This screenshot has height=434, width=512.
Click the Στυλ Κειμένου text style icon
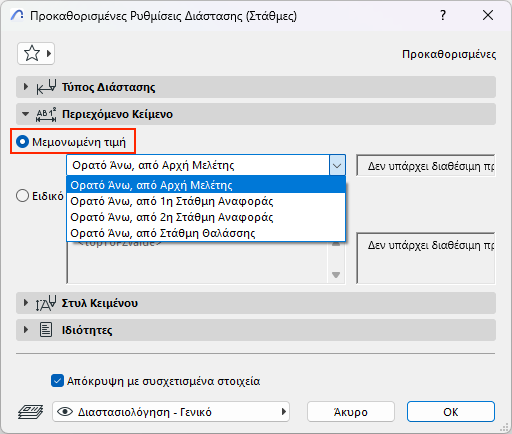46,303
